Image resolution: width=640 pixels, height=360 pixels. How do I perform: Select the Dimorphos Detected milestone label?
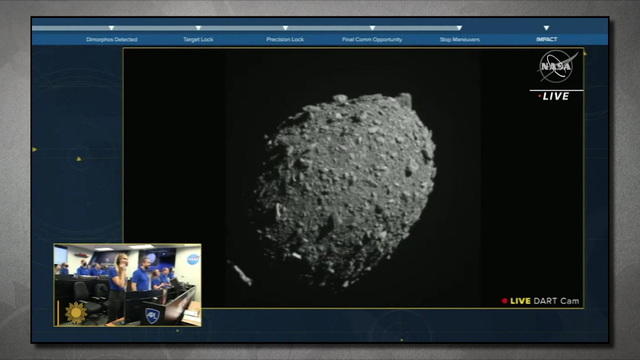pyautogui.click(x=111, y=40)
